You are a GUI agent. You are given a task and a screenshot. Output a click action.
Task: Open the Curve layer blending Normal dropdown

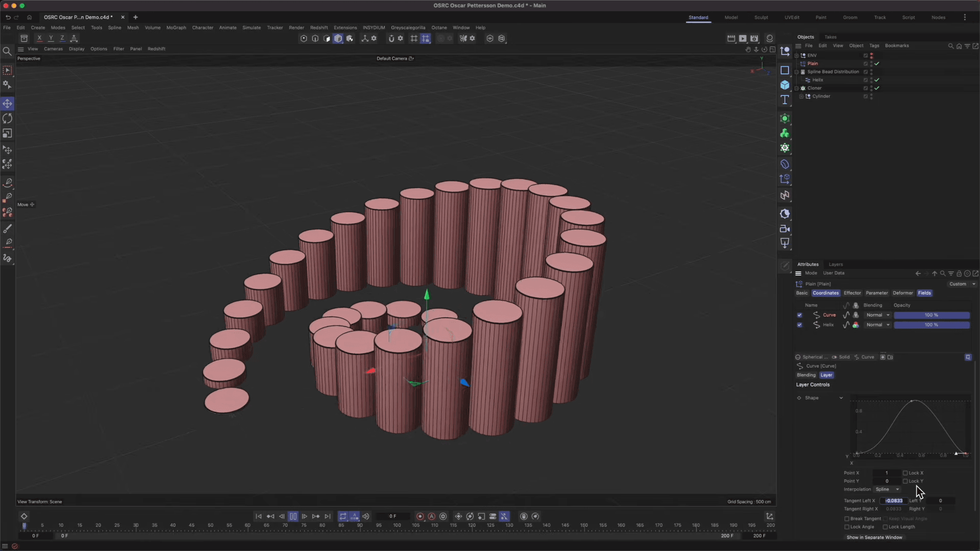pos(877,315)
